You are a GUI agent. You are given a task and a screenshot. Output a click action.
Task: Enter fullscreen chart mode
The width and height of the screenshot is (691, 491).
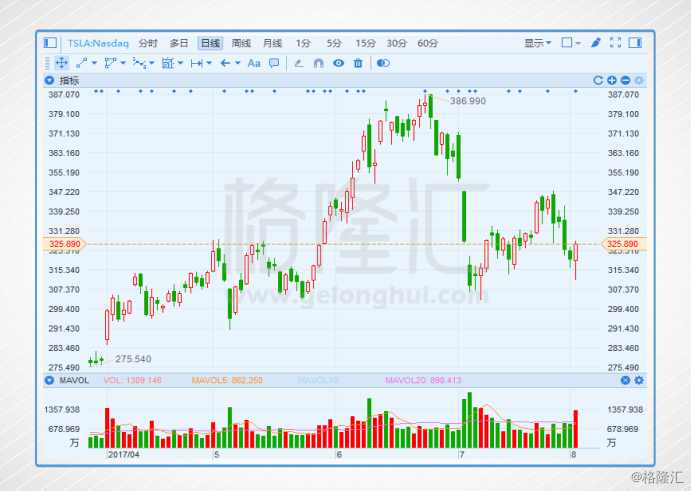616,43
